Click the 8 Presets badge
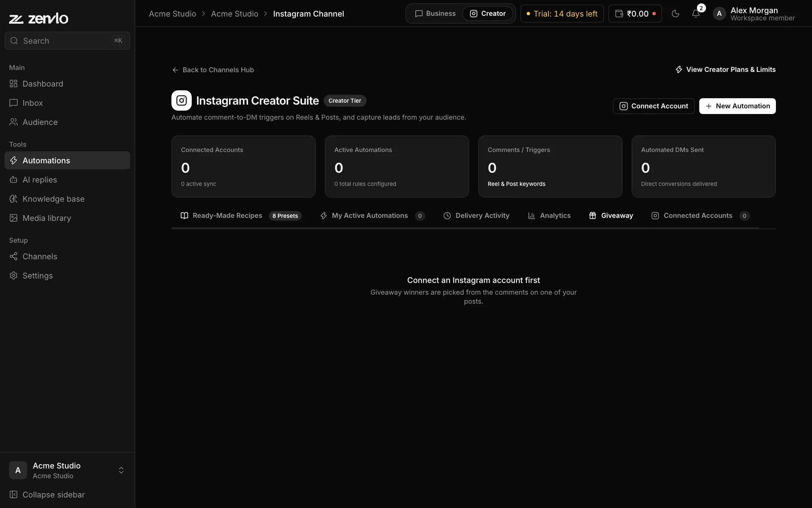Image resolution: width=812 pixels, height=508 pixels. coord(285,216)
